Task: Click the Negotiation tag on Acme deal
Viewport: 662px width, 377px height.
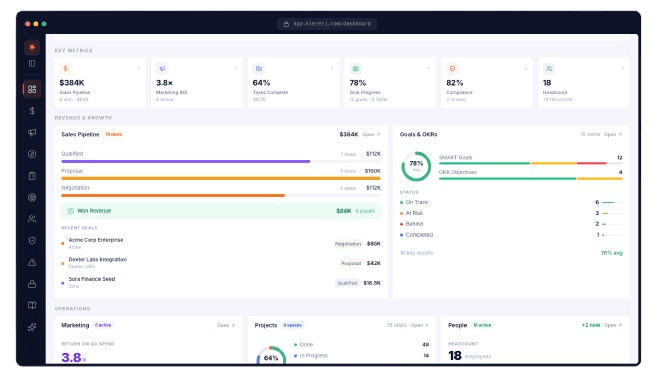Action: click(x=348, y=244)
